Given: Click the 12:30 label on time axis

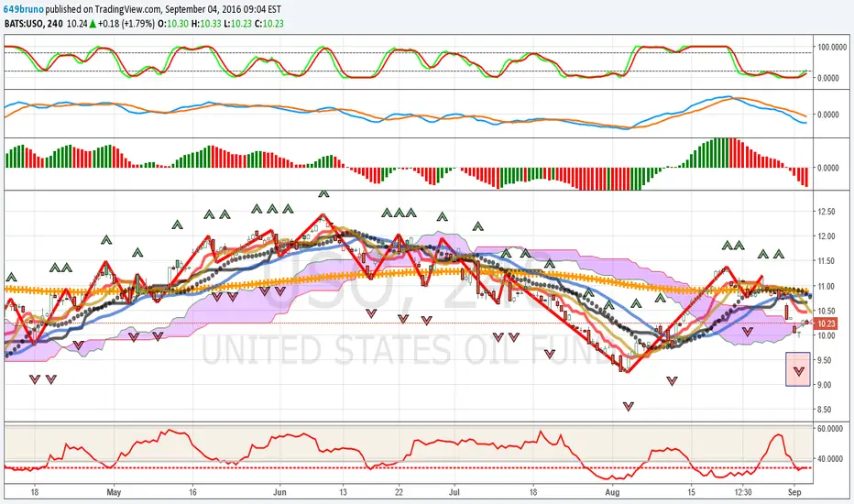Looking at the screenshot, I should point(743,492).
